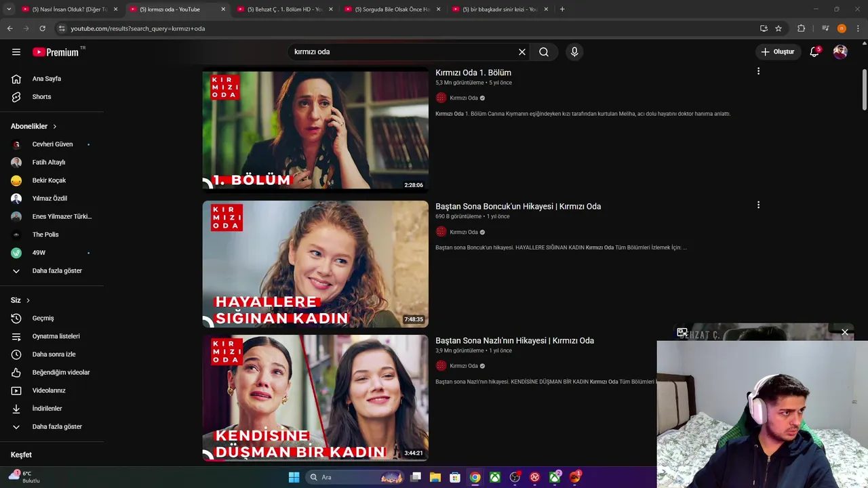Open Chrome media controls icon

825,28
